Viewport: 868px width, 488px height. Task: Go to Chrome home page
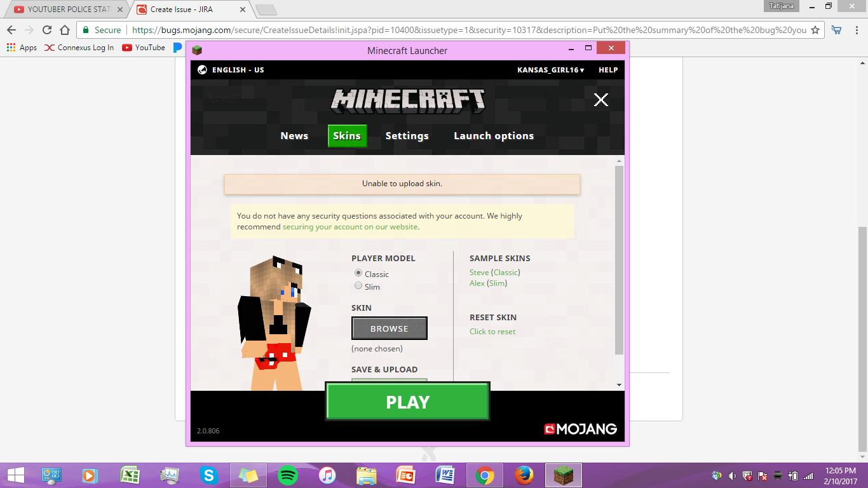click(65, 30)
